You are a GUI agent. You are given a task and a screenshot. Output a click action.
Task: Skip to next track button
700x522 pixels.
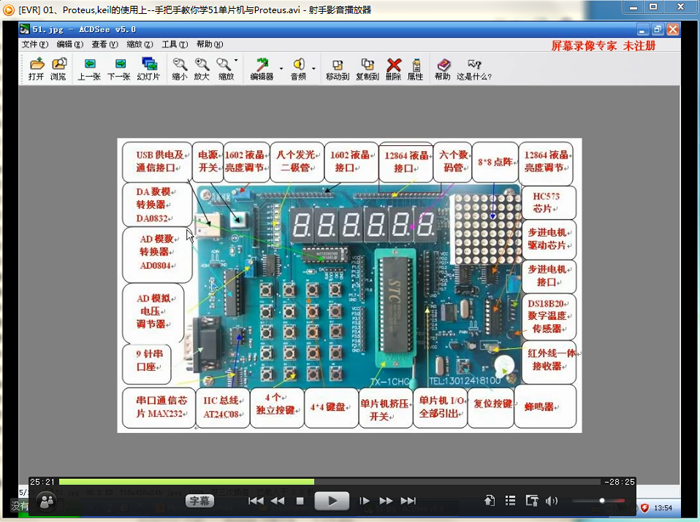tap(408, 501)
